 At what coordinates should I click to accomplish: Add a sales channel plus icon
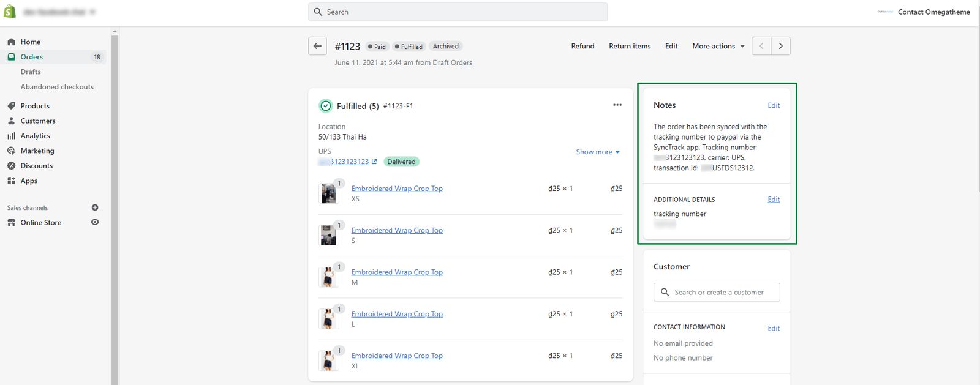point(95,207)
